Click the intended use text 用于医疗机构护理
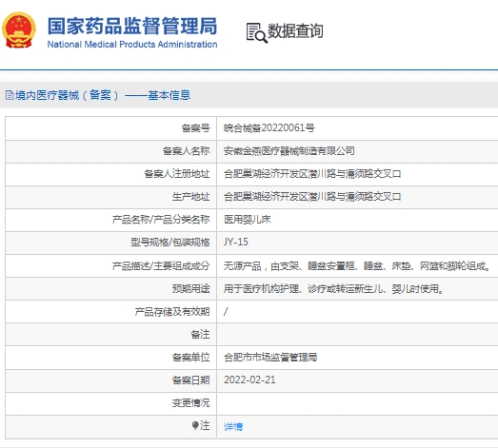The width and height of the screenshot is (498, 448). tap(333, 289)
